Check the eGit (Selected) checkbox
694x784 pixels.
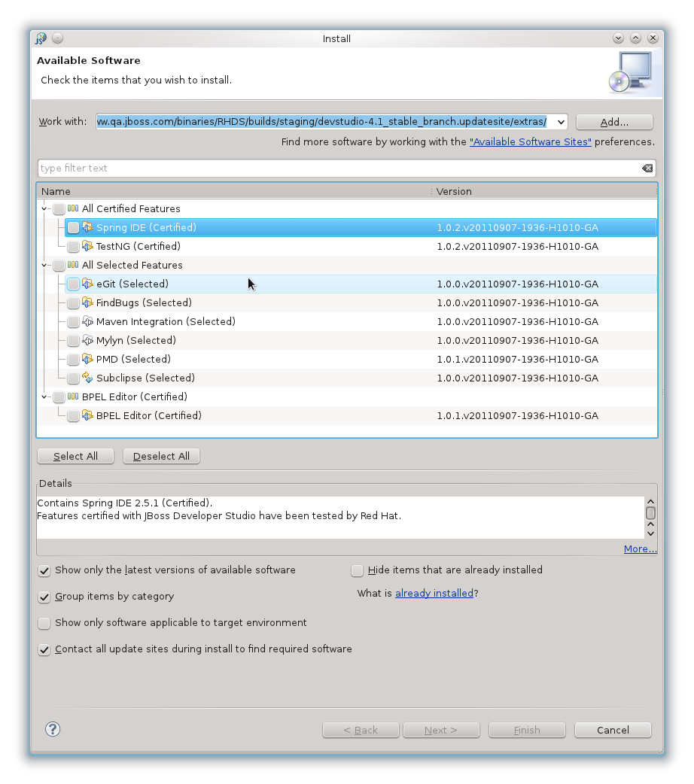pyautogui.click(x=74, y=284)
